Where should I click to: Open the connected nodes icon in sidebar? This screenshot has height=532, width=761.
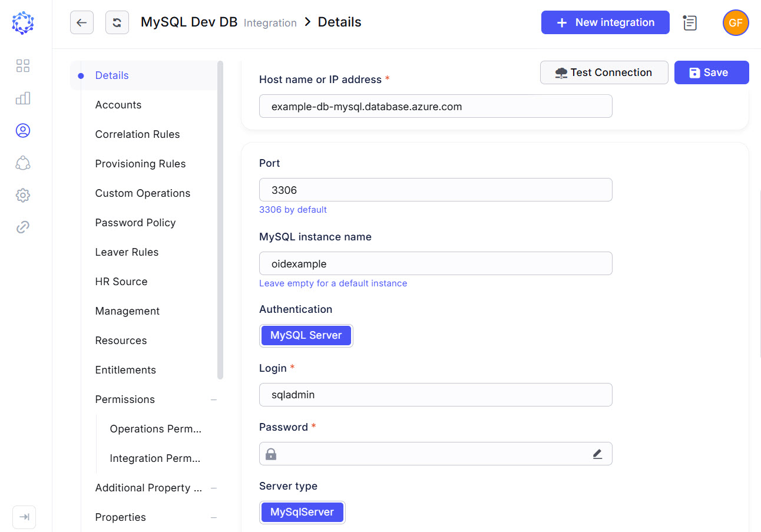(x=23, y=163)
